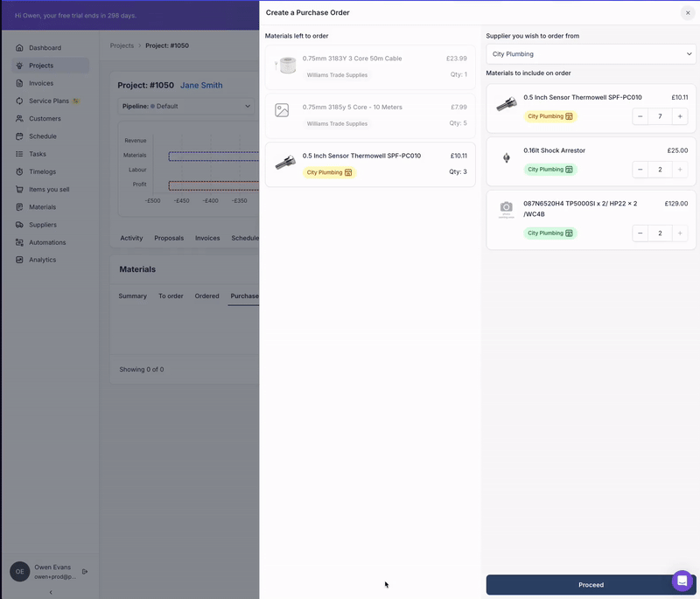Click the quantity field for 087N6520H4 item
This screenshot has width=700, height=599.
660,233
